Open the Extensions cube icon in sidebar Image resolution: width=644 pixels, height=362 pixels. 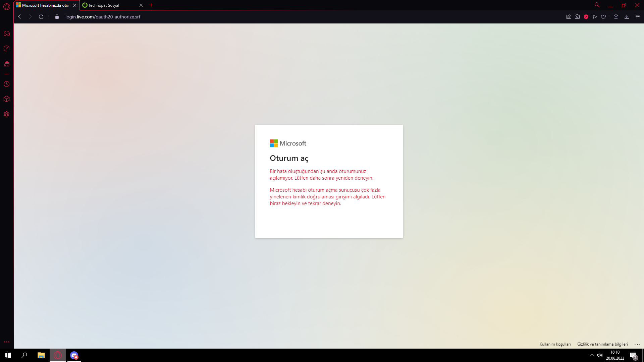click(x=7, y=99)
